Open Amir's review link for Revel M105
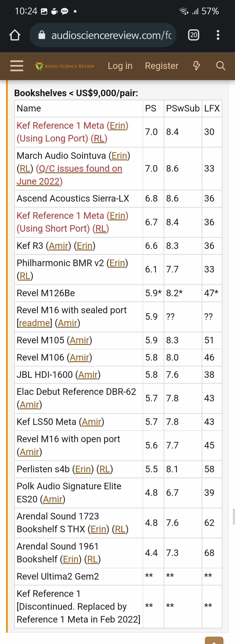Screen dimensions: 235x644 click(x=79, y=340)
